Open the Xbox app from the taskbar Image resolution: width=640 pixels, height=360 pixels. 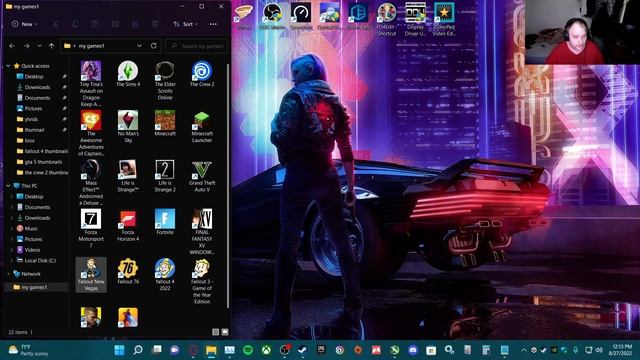pos(266,350)
